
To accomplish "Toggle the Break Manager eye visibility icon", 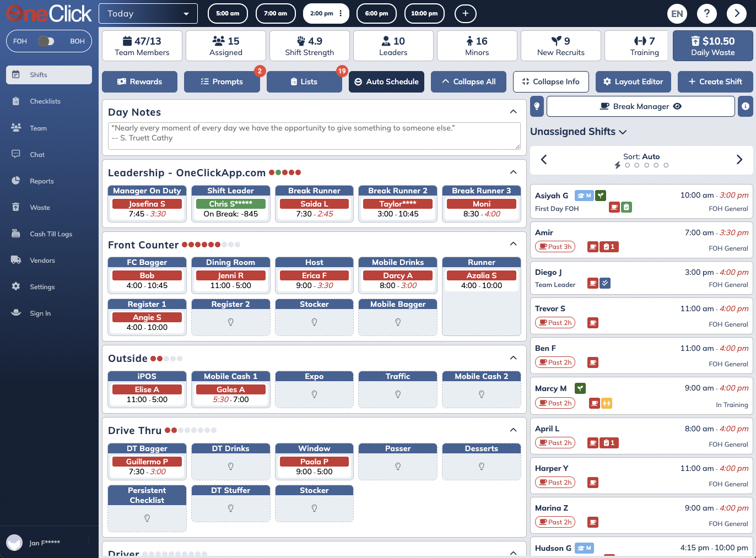I will pos(677,106).
